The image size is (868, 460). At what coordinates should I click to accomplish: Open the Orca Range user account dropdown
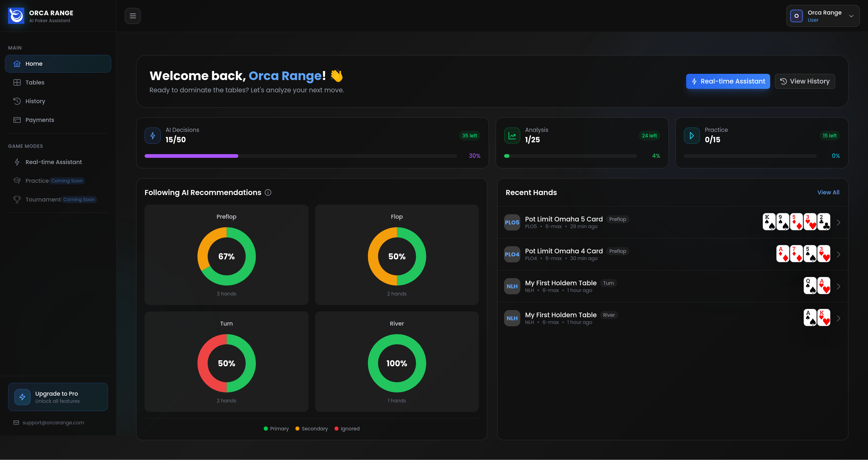823,16
